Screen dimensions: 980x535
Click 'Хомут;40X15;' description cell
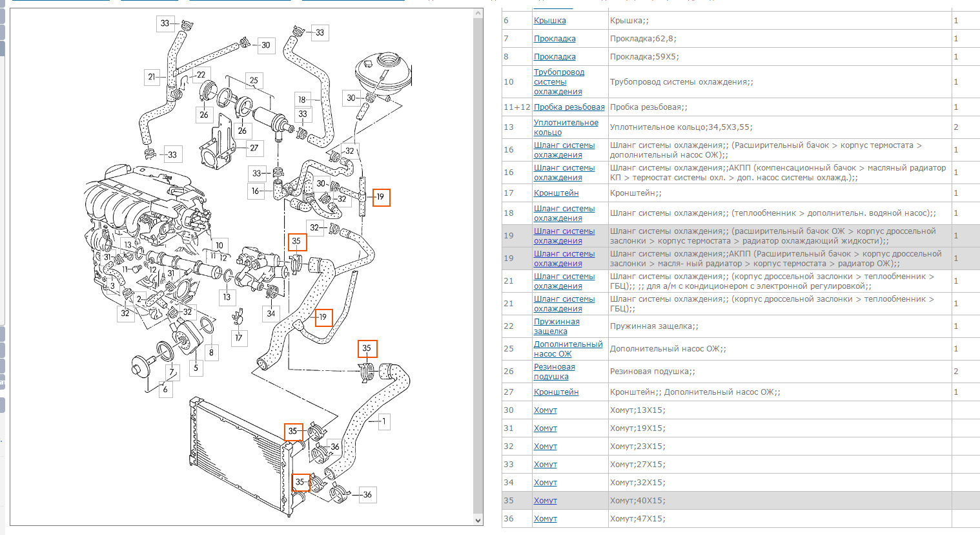(x=779, y=501)
